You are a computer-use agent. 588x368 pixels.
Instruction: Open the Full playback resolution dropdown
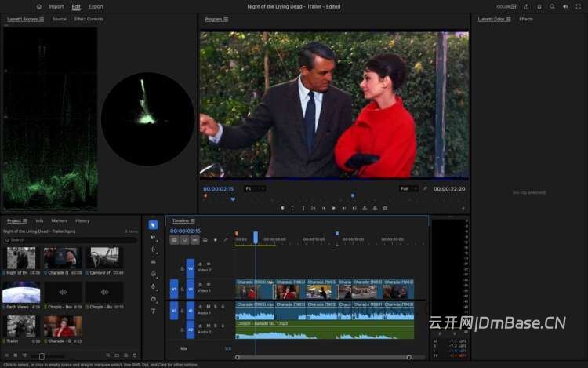click(408, 188)
